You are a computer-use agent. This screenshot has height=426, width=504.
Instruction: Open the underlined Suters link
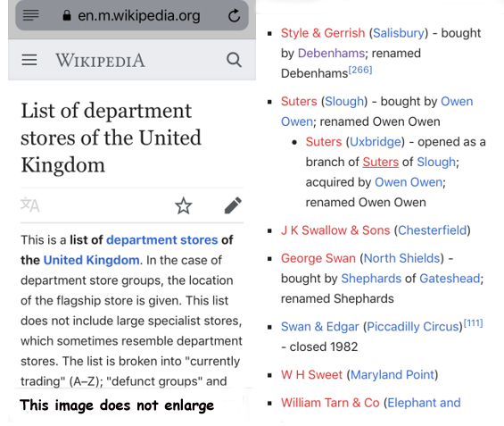point(381,162)
